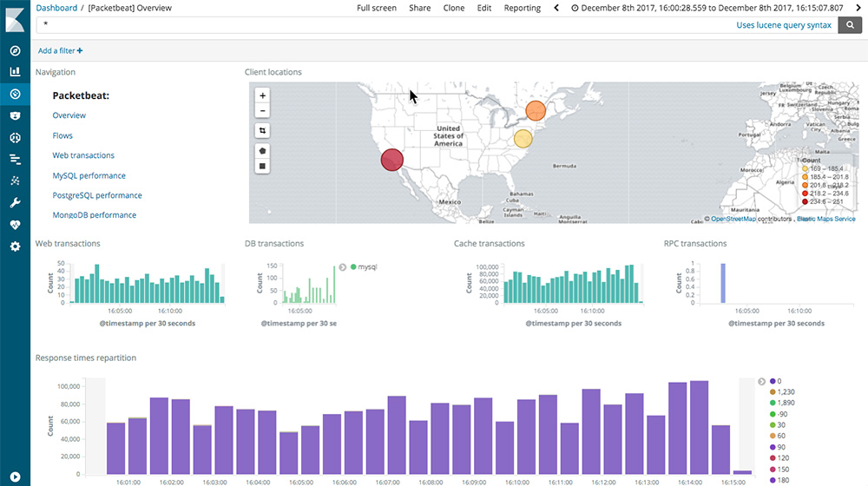Image resolution: width=868 pixels, height=486 pixels.
Task: Select the draw rectangle map tool
Action: click(x=262, y=166)
